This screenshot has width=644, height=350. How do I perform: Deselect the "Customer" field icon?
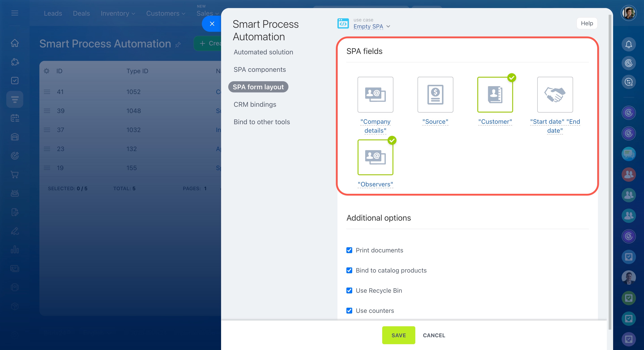pos(495,94)
